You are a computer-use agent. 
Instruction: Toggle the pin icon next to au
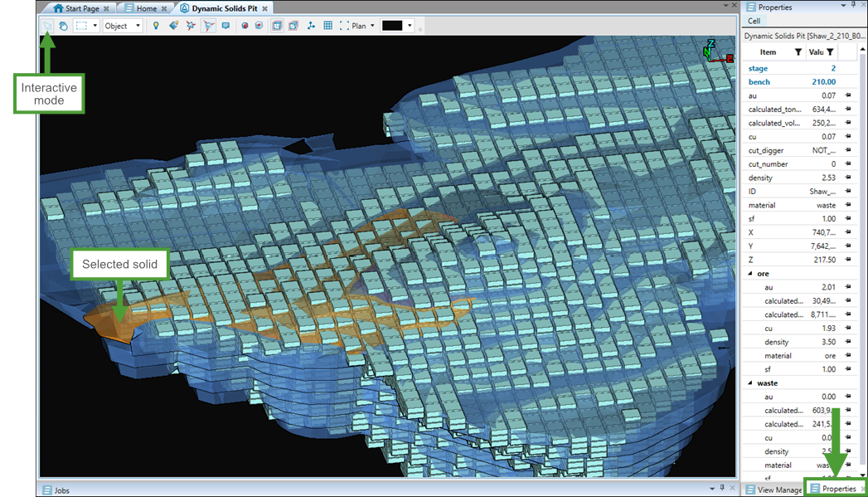(848, 96)
